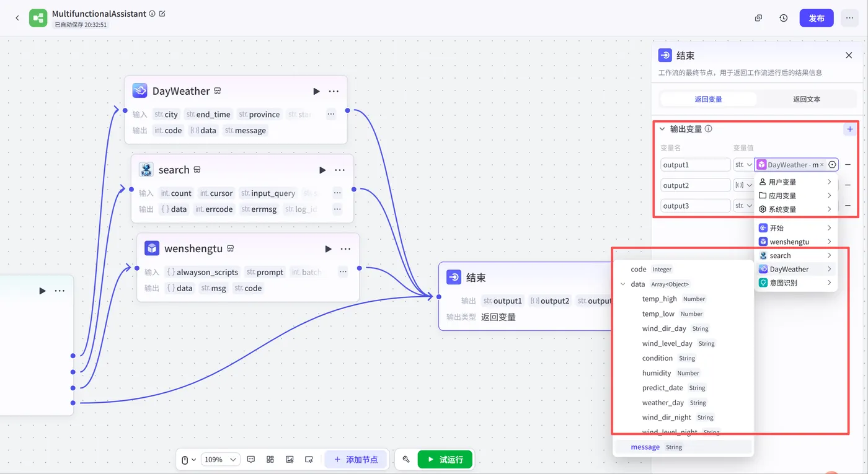868x474 pixels.
Task: Click the search node robot icon
Action: click(146, 170)
